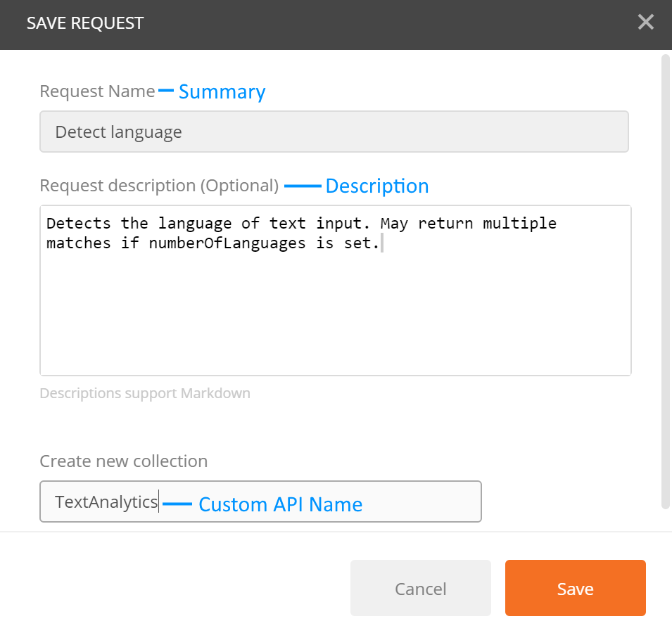The width and height of the screenshot is (672, 633).
Task: Click the blue "Summary" annotation
Action: click(x=222, y=92)
